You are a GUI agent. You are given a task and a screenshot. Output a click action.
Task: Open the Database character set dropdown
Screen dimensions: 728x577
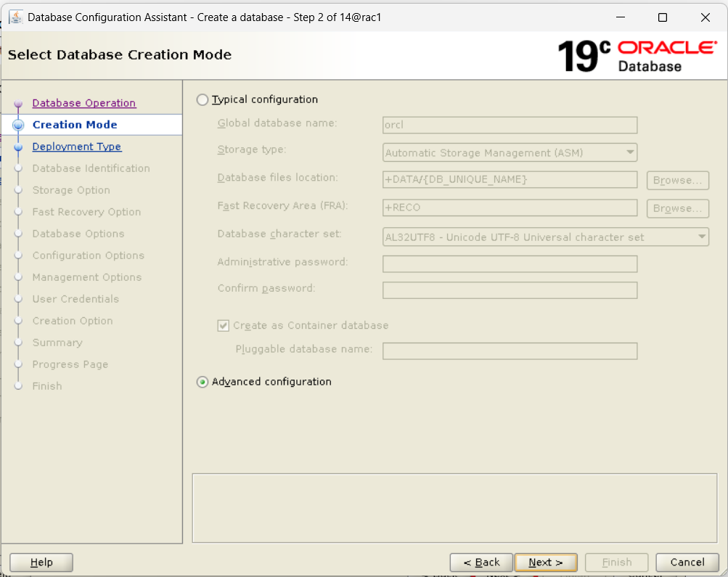[546, 237]
